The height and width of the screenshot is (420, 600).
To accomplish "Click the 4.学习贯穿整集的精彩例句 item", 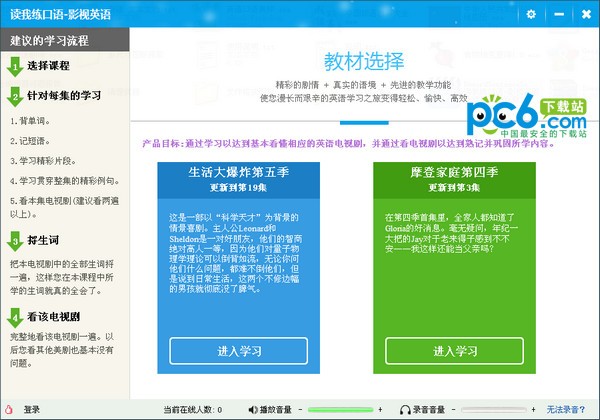I will 65,181.
